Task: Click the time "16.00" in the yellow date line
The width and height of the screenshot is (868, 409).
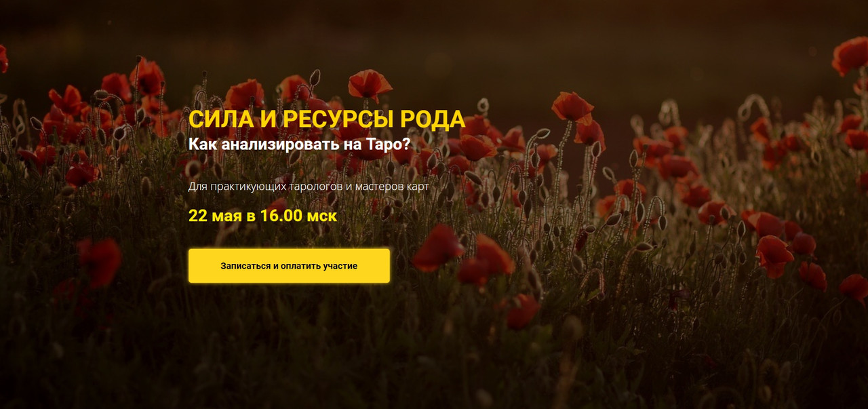Action: 282,216
